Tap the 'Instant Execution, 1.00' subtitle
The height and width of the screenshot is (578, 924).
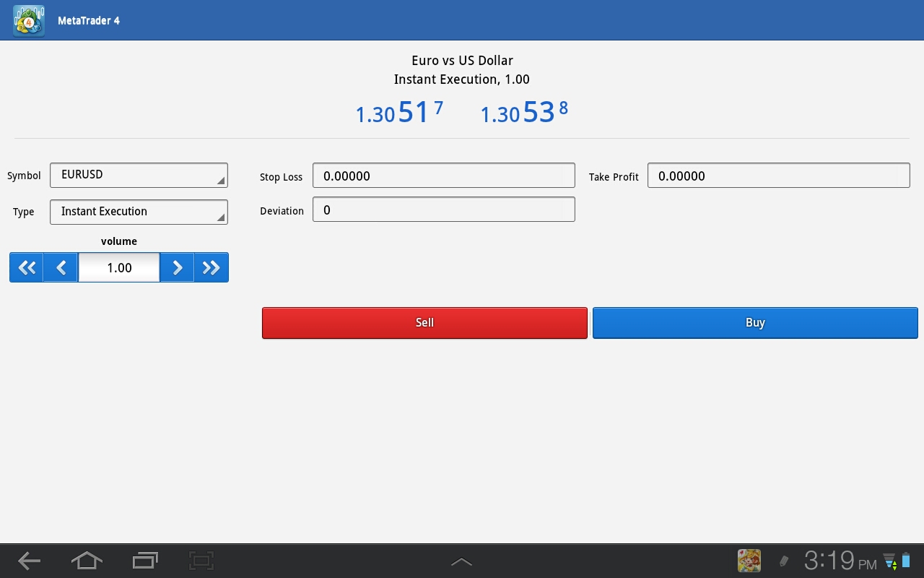pyautogui.click(x=462, y=79)
